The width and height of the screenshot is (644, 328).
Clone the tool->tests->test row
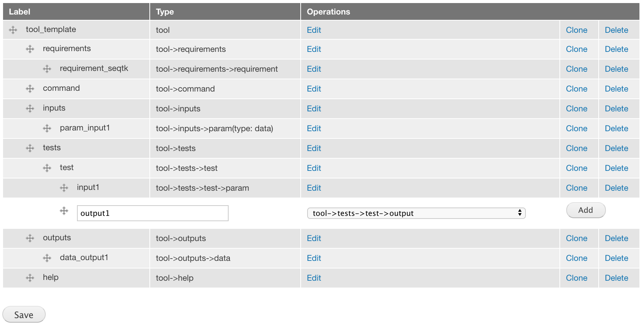pos(577,168)
